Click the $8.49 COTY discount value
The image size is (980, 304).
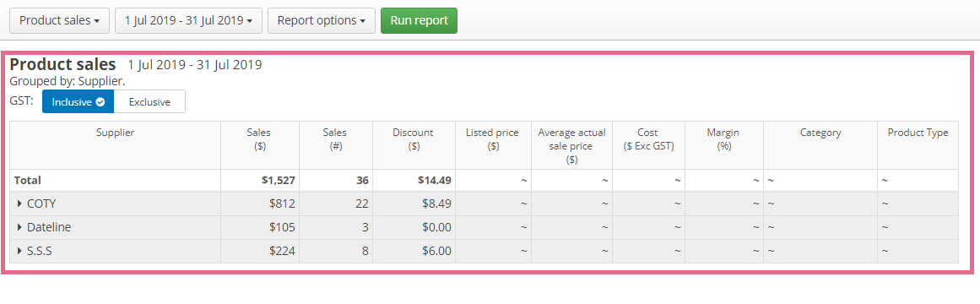436,204
